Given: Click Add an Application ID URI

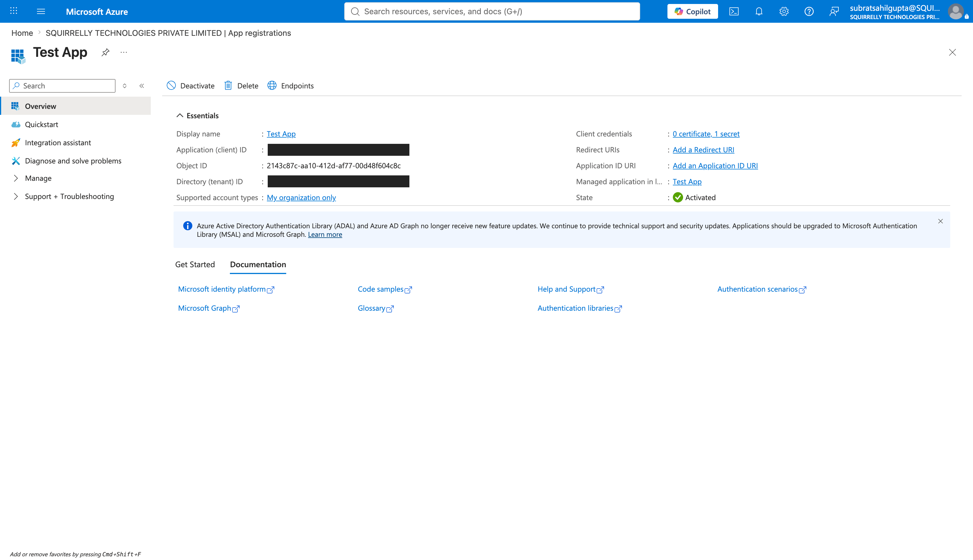Looking at the screenshot, I should [715, 165].
